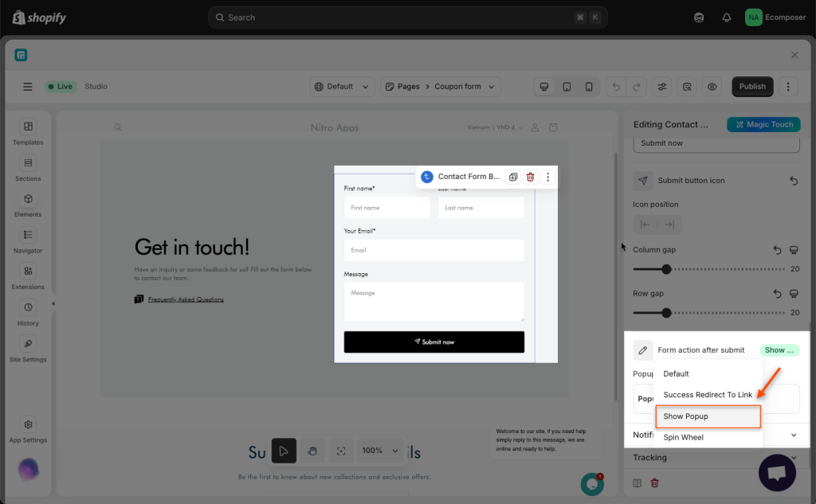Open the Pages Coupon form dropdown

point(440,87)
